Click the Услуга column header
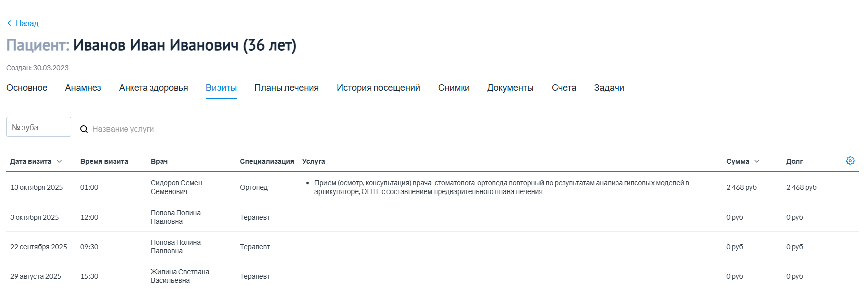 (x=313, y=161)
